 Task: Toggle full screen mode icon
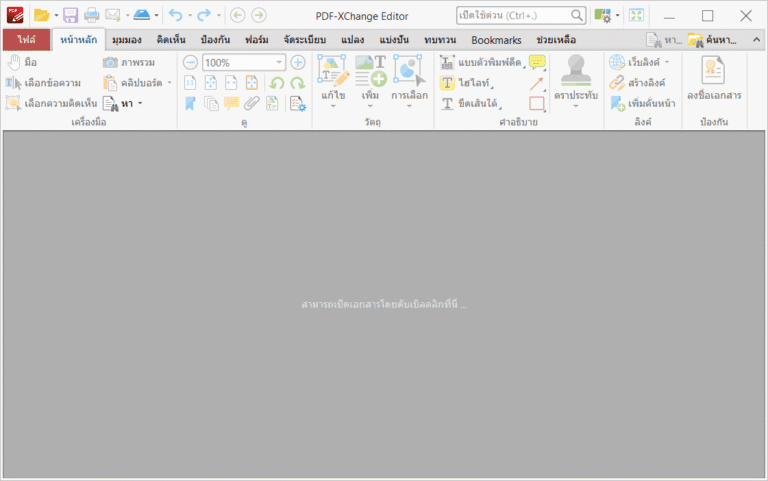pyautogui.click(x=636, y=16)
